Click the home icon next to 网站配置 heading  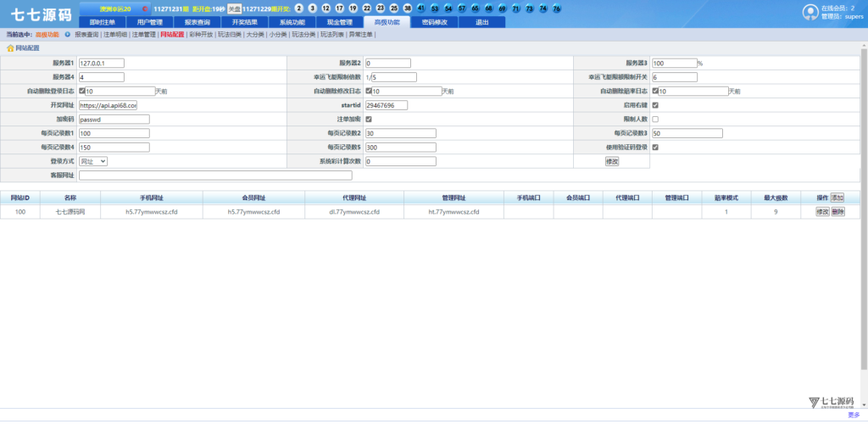point(11,48)
